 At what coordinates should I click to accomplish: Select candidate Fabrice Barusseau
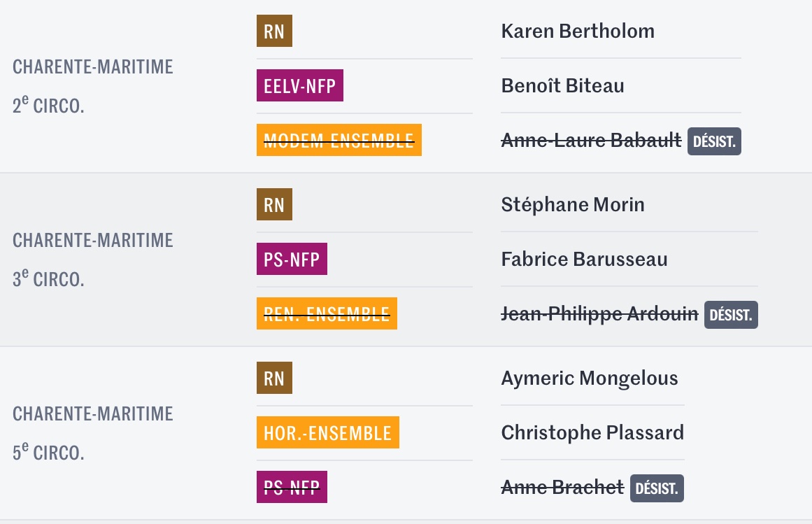(x=584, y=259)
